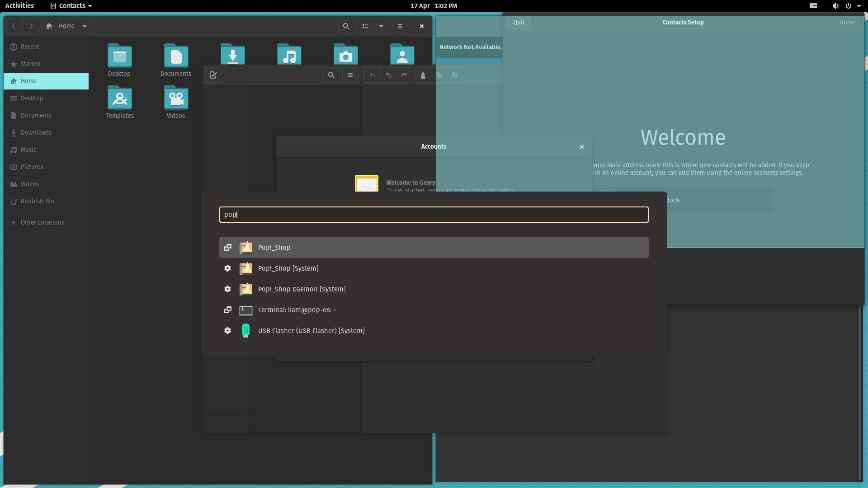868x488 pixels.
Task: Open the Contacts app menu in the top bar
Action: [71, 6]
